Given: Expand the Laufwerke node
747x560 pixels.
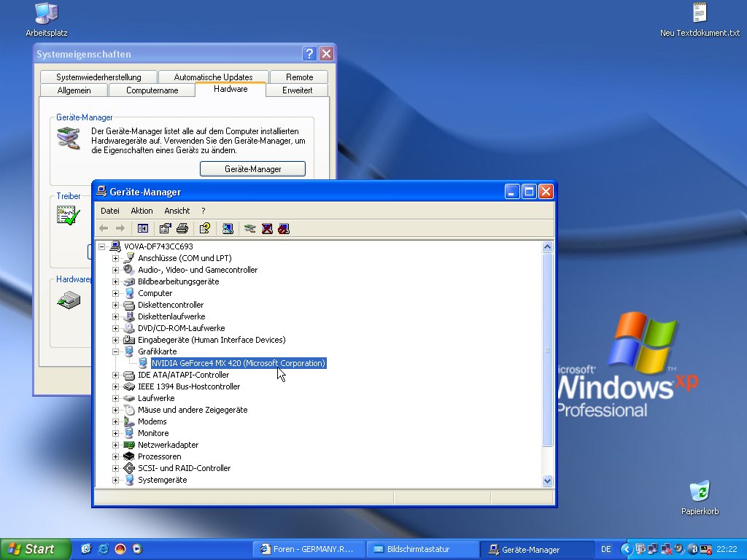Looking at the screenshot, I should 115,398.
